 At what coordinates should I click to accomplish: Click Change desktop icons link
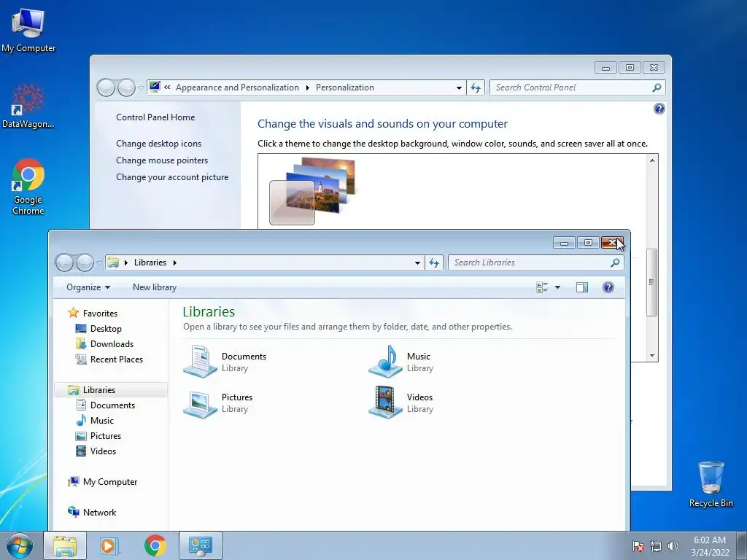(x=158, y=144)
